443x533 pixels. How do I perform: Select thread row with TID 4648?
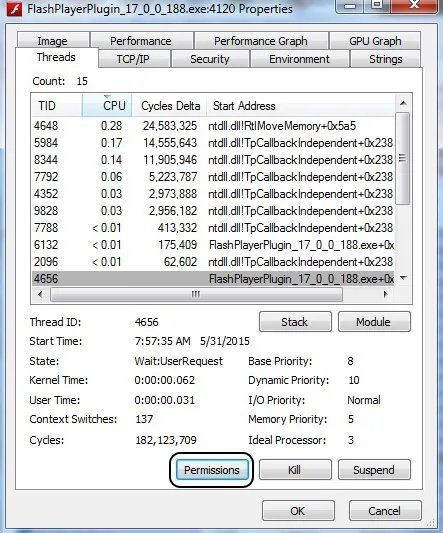[213, 126]
